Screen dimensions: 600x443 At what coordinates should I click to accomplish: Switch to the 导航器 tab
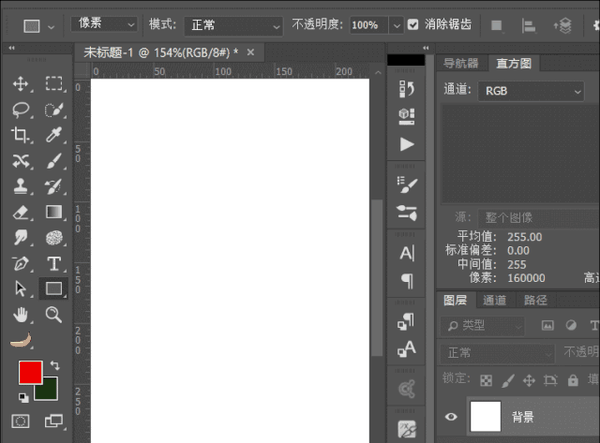461,63
